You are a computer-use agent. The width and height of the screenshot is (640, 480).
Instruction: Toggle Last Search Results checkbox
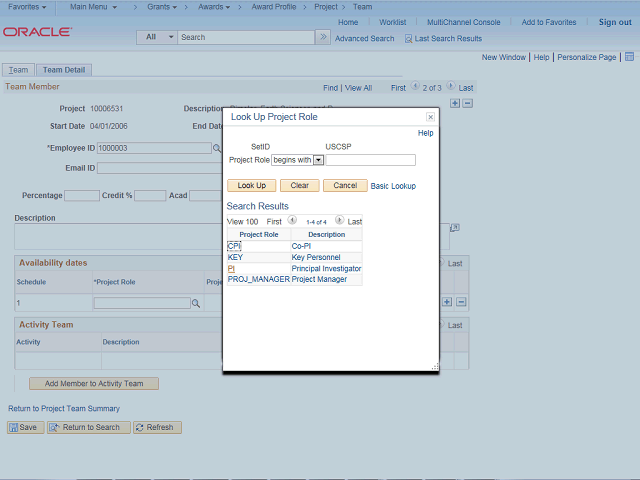pyautogui.click(x=408, y=38)
